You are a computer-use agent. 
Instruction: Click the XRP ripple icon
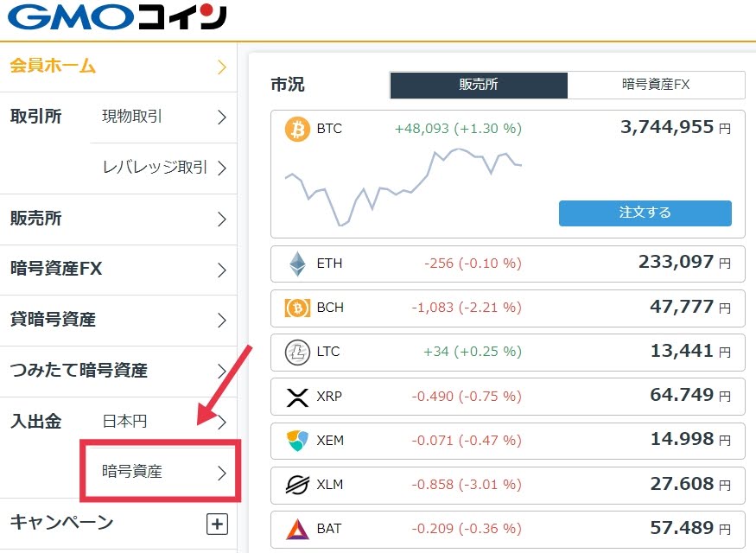[297, 397]
